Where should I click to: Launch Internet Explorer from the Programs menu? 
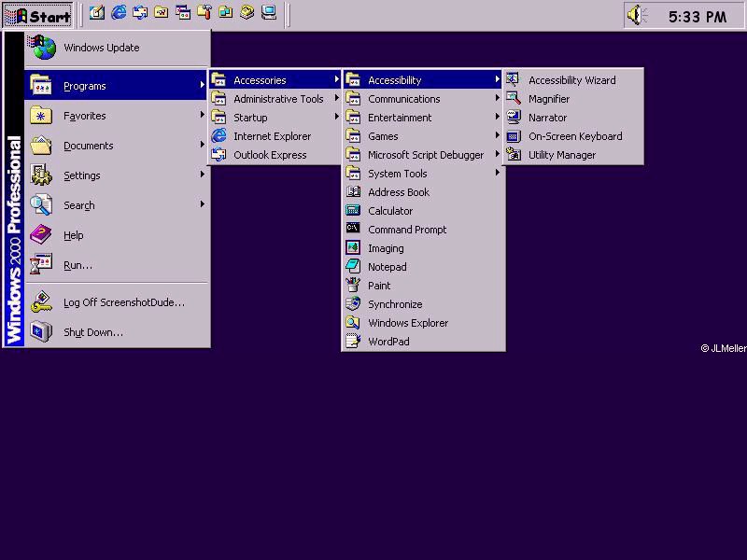tap(275, 136)
